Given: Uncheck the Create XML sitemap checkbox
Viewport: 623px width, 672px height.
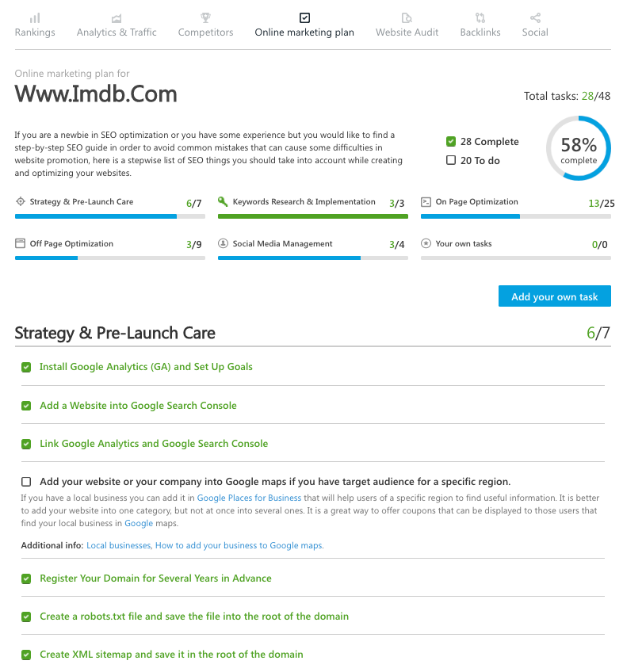Looking at the screenshot, I should point(26,655).
